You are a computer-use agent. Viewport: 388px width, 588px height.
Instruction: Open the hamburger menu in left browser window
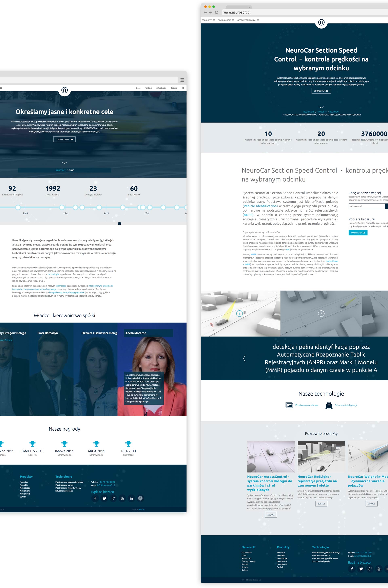182,80
